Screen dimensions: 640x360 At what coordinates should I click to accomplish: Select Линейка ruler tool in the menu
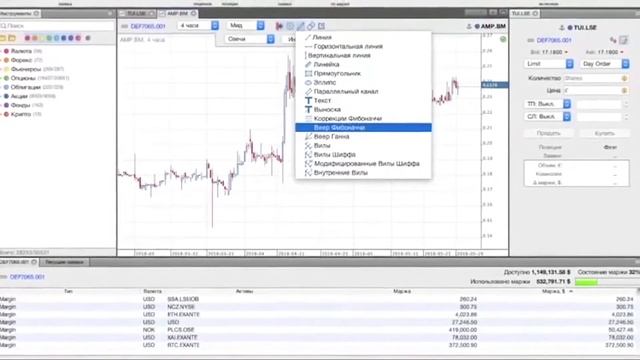coord(326,64)
